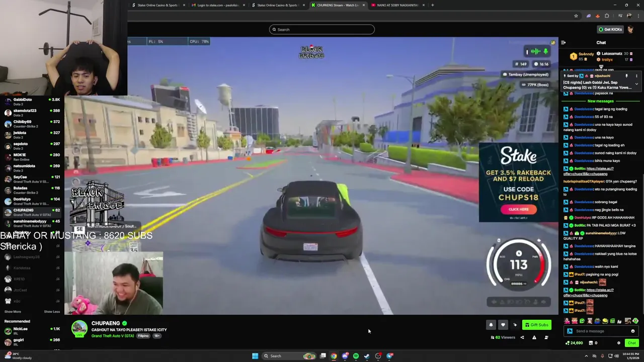The image size is (644, 362).
Task: Collapse the chat with the panel arrow icon
Action: coord(563,43)
